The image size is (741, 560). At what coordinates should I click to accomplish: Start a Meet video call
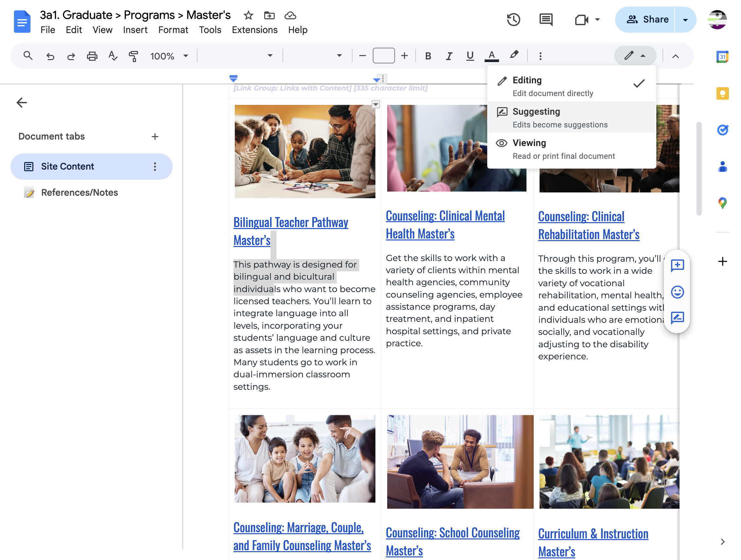pyautogui.click(x=582, y=20)
